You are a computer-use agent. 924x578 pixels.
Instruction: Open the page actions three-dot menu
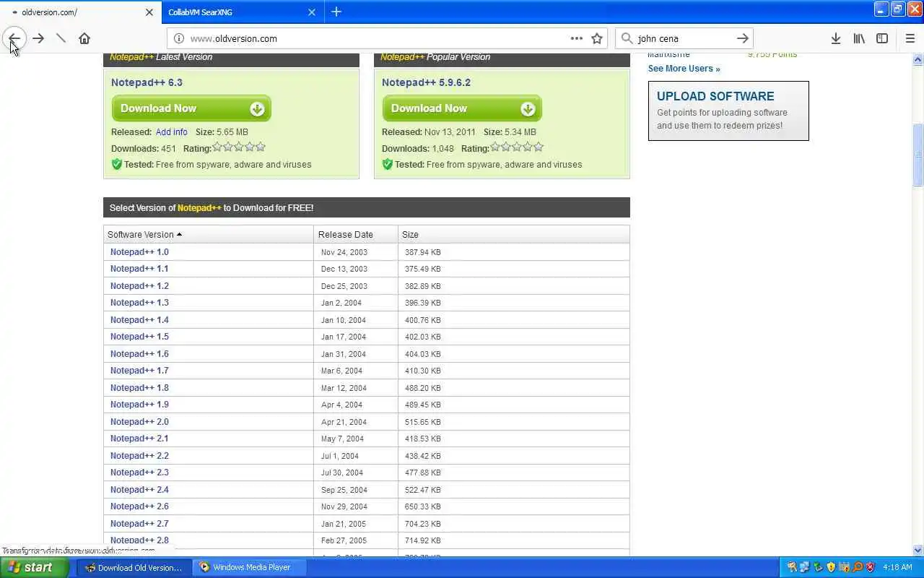[x=577, y=38]
